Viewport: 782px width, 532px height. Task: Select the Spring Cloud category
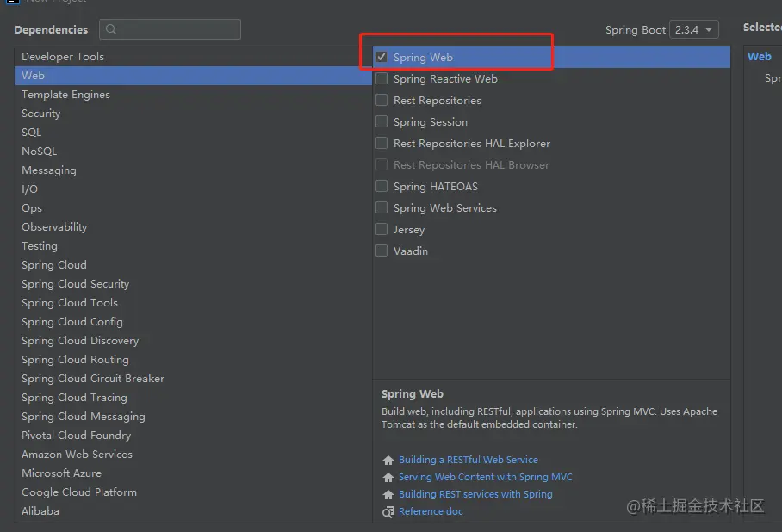pyautogui.click(x=193, y=265)
